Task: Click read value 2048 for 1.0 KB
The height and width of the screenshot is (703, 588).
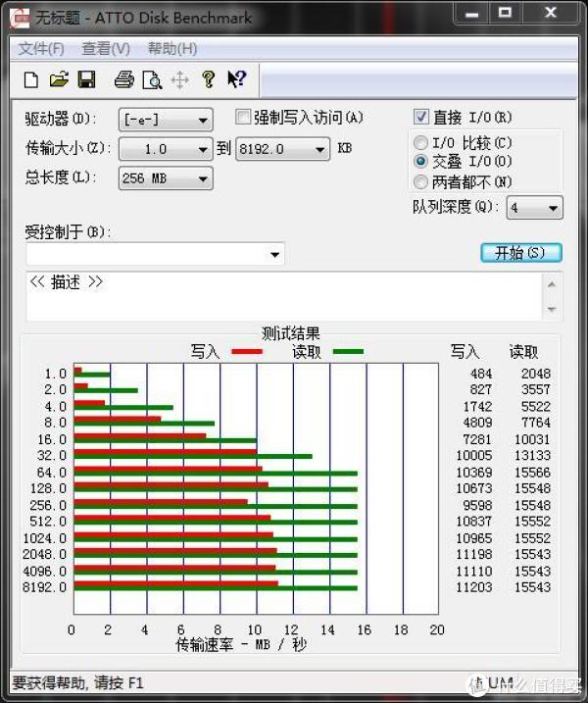Action: tap(535, 373)
